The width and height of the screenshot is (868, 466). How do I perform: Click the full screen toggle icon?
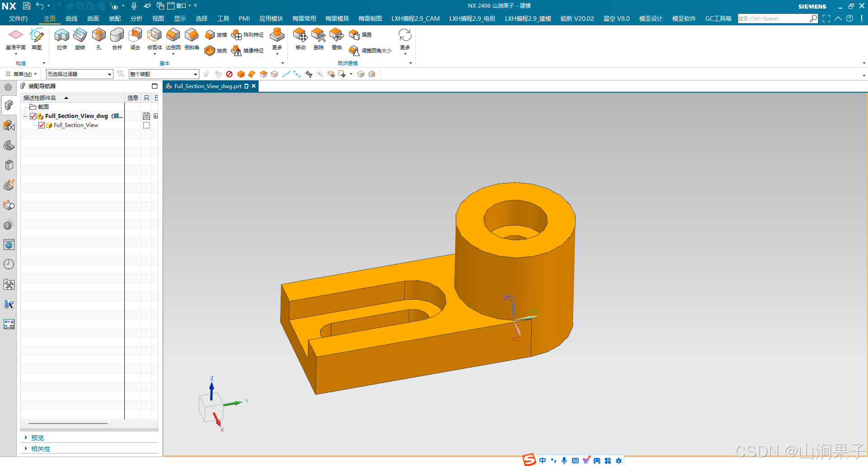(826, 19)
